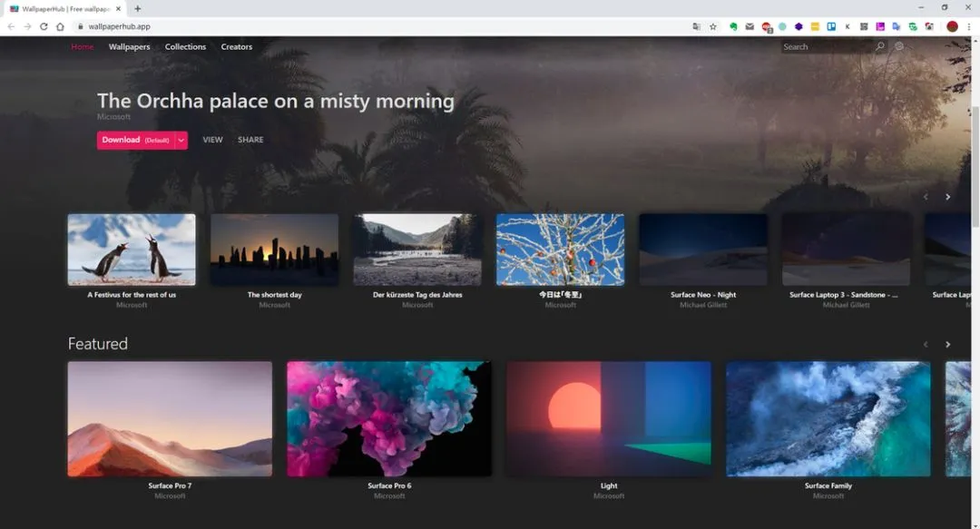Click the browser forward arrow
The height and width of the screenshot is (529, 980).
tap(27, 26)
